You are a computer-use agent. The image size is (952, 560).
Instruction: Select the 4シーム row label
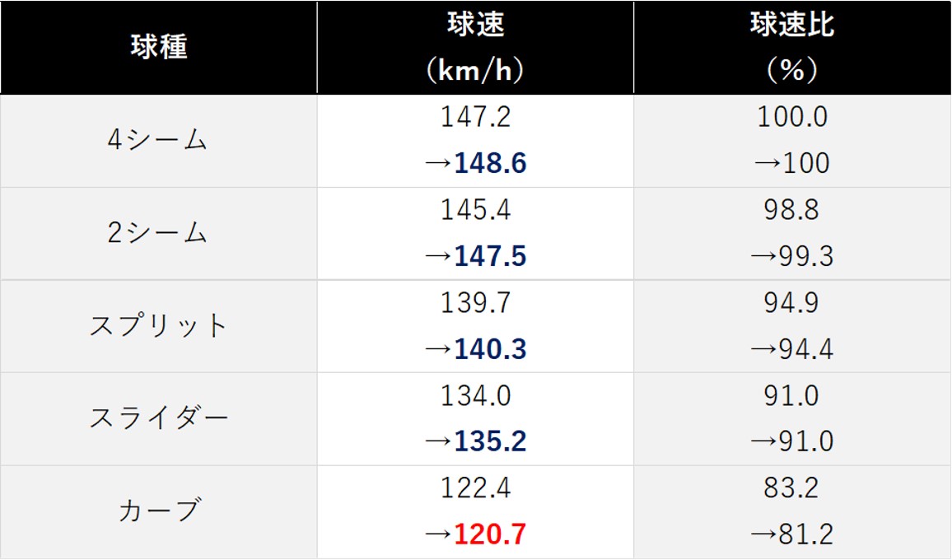click(158, 140)
